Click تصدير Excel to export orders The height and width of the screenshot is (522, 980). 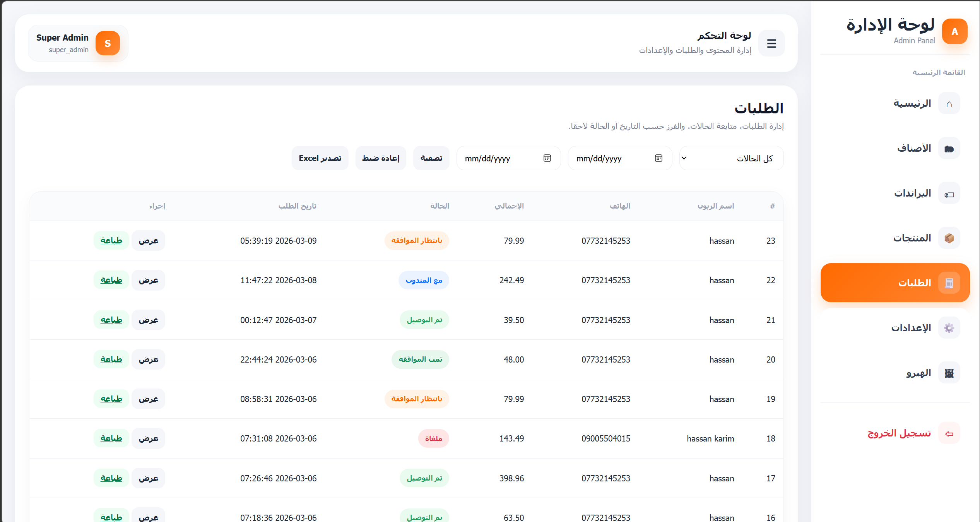pyautogui.click(x=320, y=158)
